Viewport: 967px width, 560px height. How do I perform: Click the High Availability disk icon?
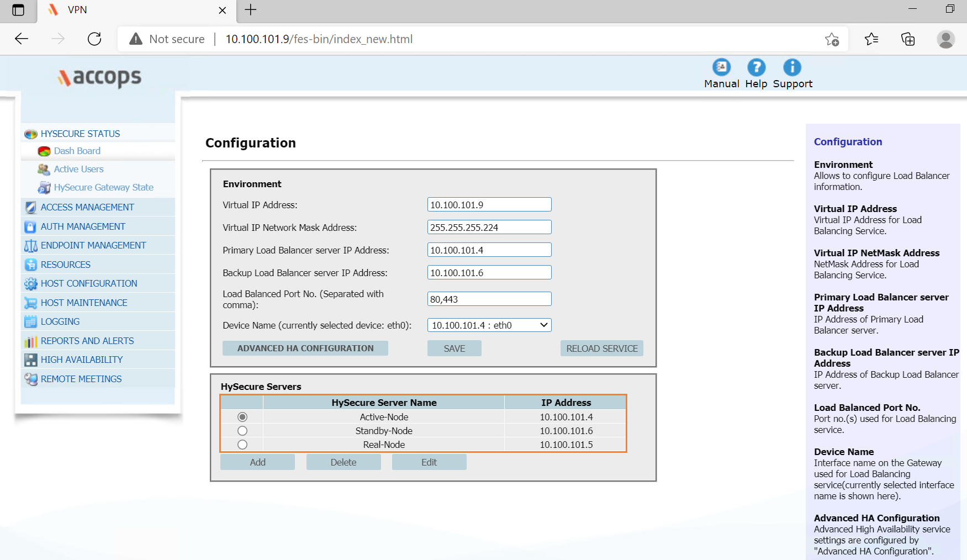(31, 360)
